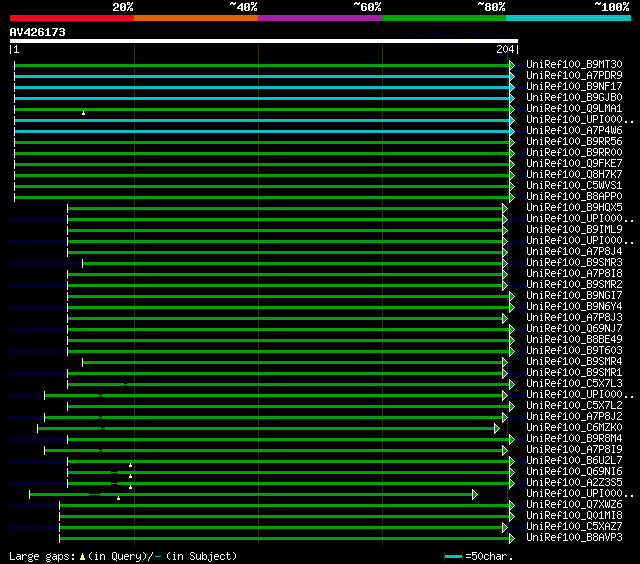
Task: Click the UniRef100_A7P8I9 text
Action: 574,450
